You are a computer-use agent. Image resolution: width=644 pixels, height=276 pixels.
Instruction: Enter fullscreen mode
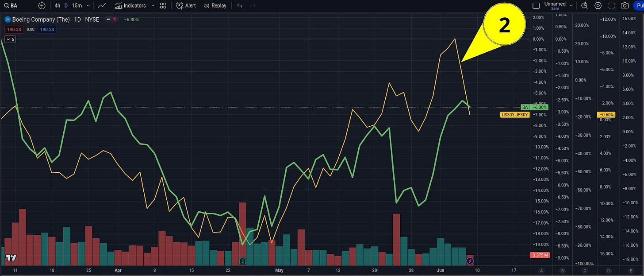coord(612,6)
